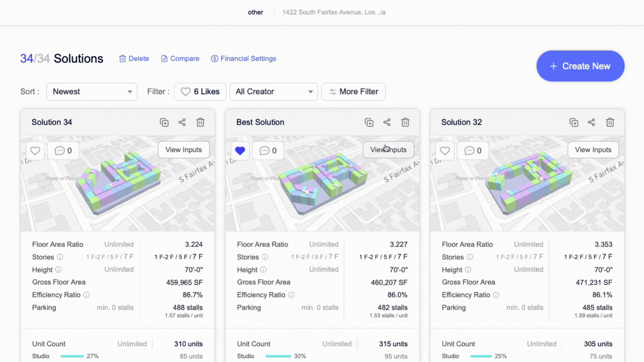This screenshot has width=644, height=362.
Task: Open comments on Solution 34
Action: [x=63, y=150]
